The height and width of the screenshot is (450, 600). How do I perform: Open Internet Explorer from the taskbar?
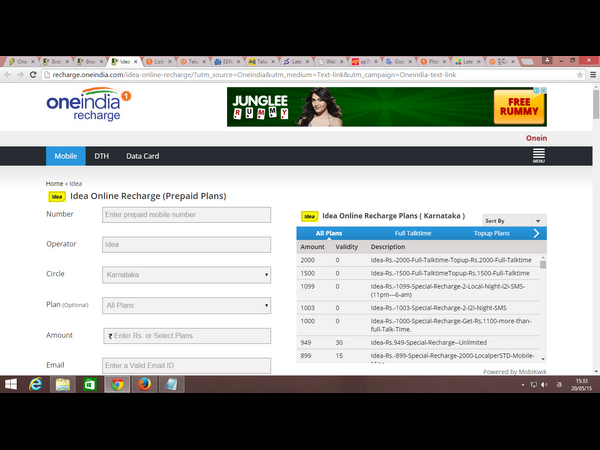coord(37,384)
